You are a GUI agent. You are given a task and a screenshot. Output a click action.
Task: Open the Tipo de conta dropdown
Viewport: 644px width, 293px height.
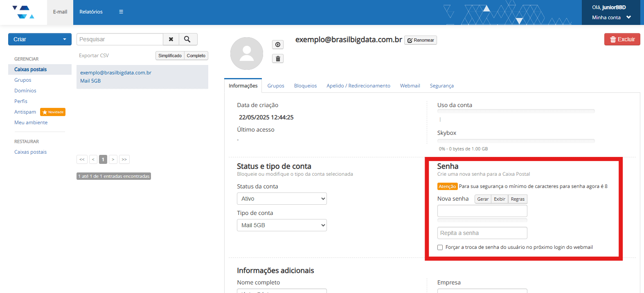(282, 225)
